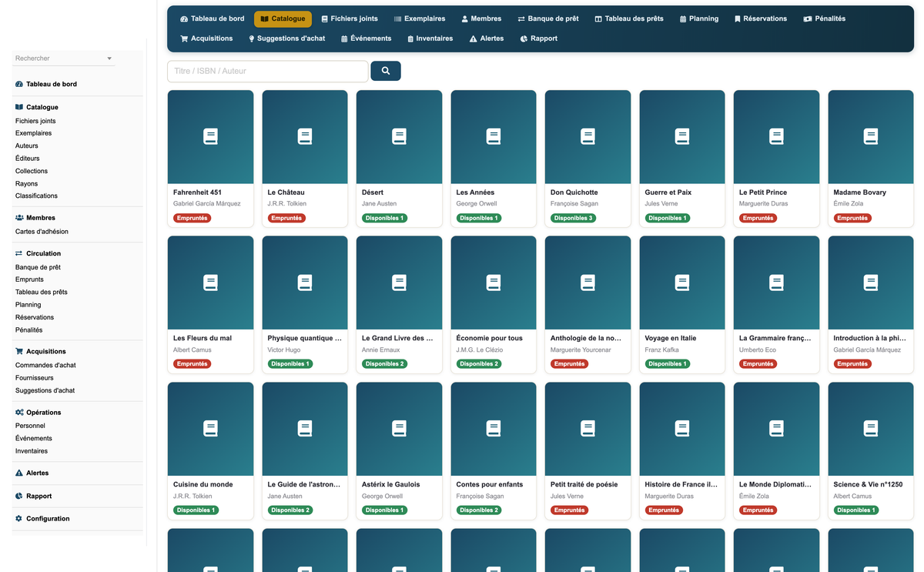The width and height of the screenshot is (924, 572).
Task: Open the Les Années book cover
Action: [494, 137]
